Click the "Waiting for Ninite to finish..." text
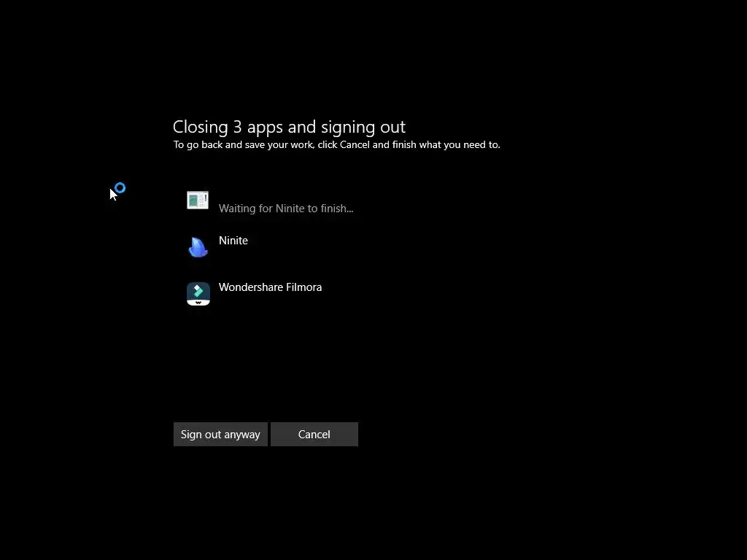 (x=286, y=209)
